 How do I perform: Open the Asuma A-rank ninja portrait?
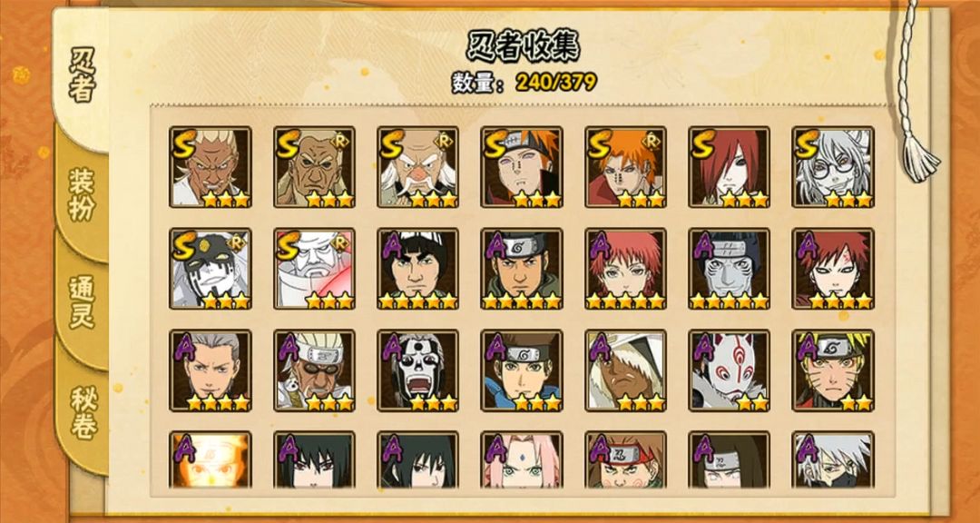(521, 269)
